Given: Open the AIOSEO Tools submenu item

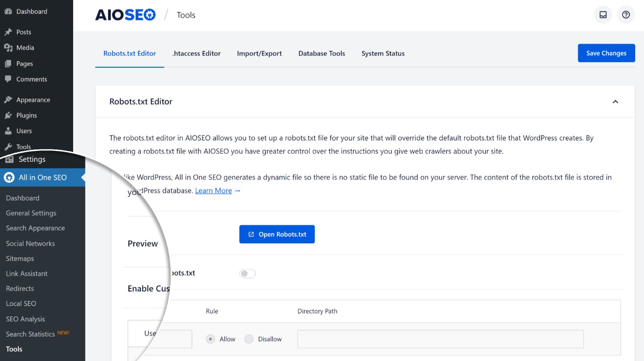Looking at the screenshot, I should point(14,349).
